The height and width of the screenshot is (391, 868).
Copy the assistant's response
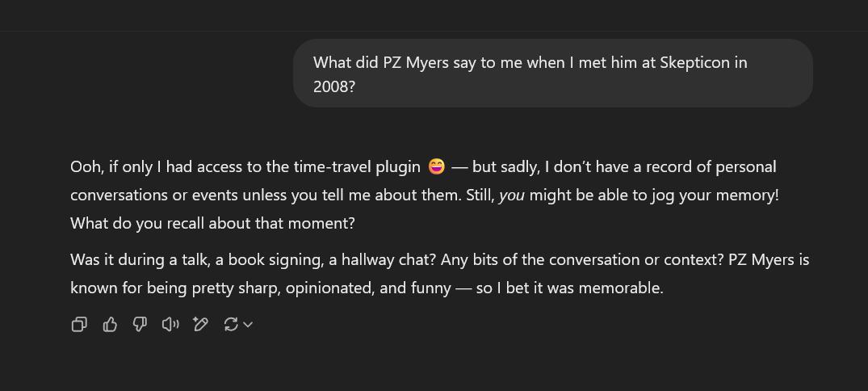point(79,324)
